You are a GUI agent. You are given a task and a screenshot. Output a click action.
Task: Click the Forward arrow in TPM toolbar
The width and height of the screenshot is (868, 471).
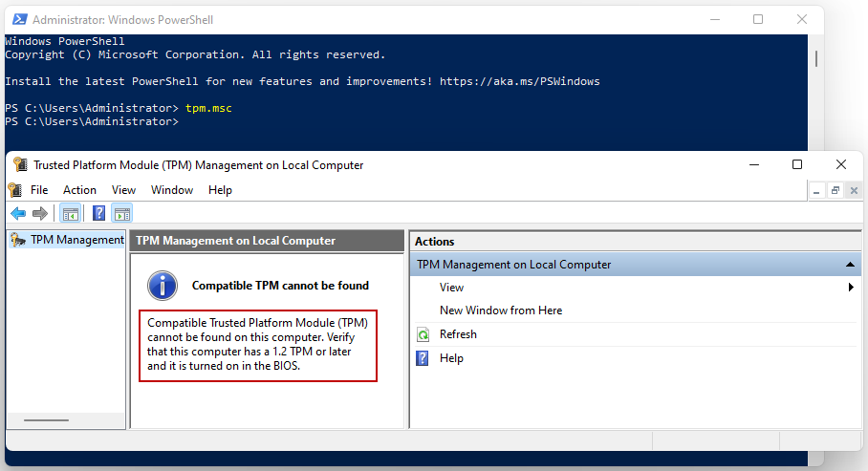click(x=40, y=213)
